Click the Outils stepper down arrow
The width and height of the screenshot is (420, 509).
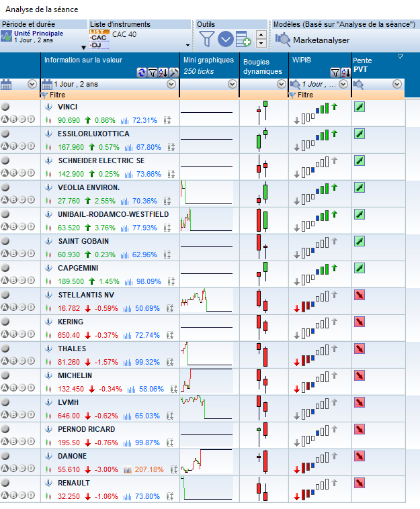click(261, 44)
